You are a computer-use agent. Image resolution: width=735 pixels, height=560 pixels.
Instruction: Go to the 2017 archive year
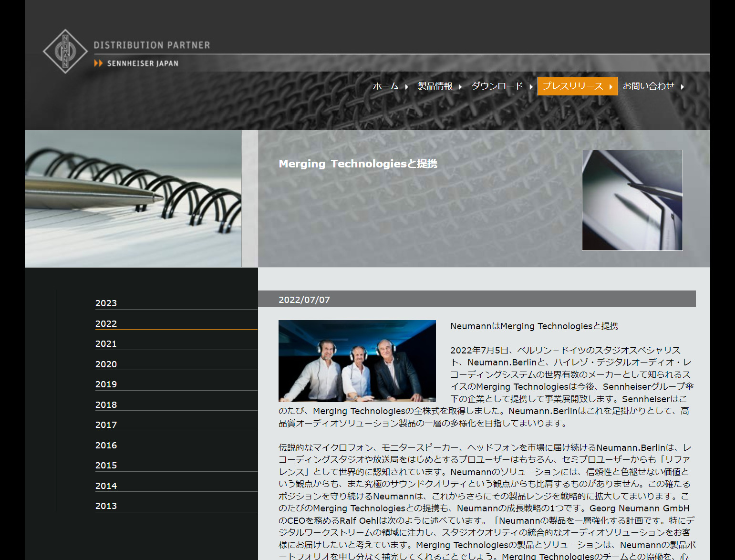click(x=106, y=425)
